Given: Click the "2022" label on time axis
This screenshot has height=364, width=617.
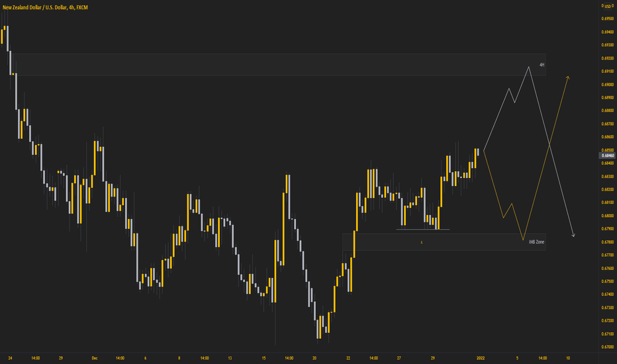Looking at the screenshot, I should (481, 358).
